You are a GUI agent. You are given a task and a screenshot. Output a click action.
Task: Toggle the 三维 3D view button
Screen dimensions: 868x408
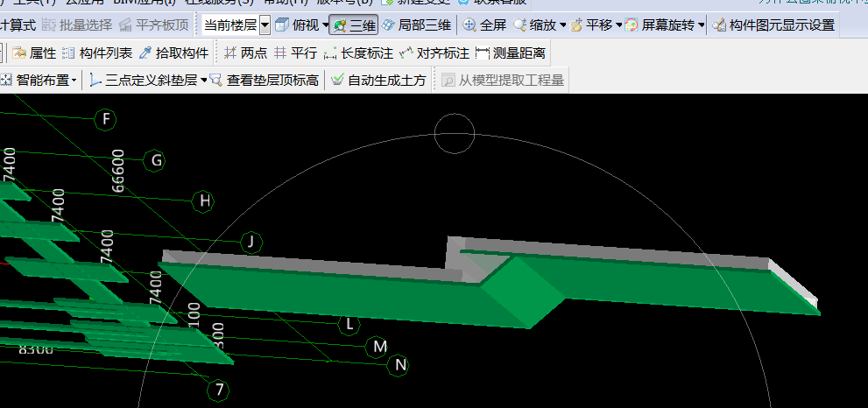(354, 25)
